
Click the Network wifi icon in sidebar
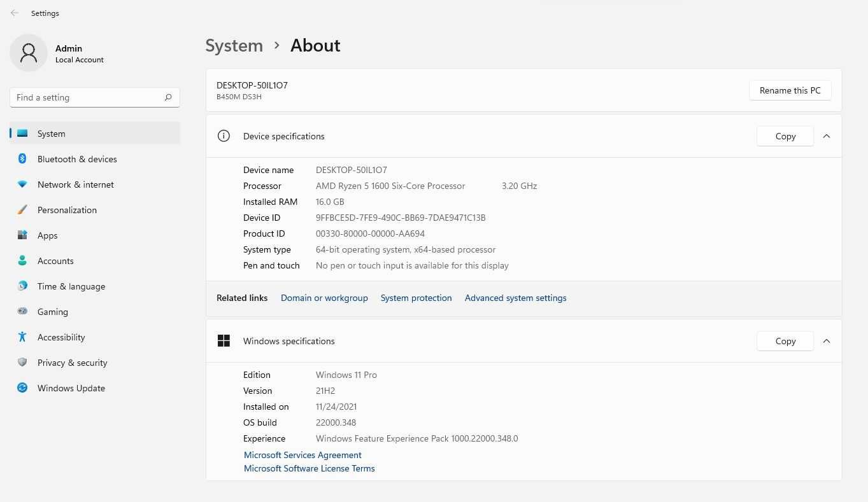[22, 185]
